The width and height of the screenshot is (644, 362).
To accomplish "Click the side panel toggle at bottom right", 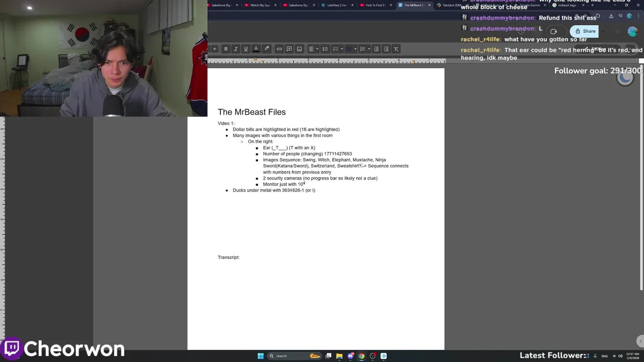I will (x=640, y=341).
